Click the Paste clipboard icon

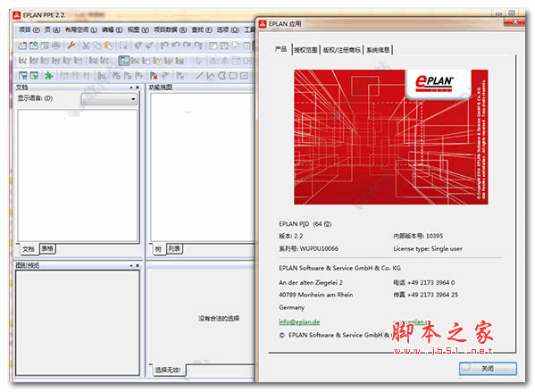pos(108,46)
